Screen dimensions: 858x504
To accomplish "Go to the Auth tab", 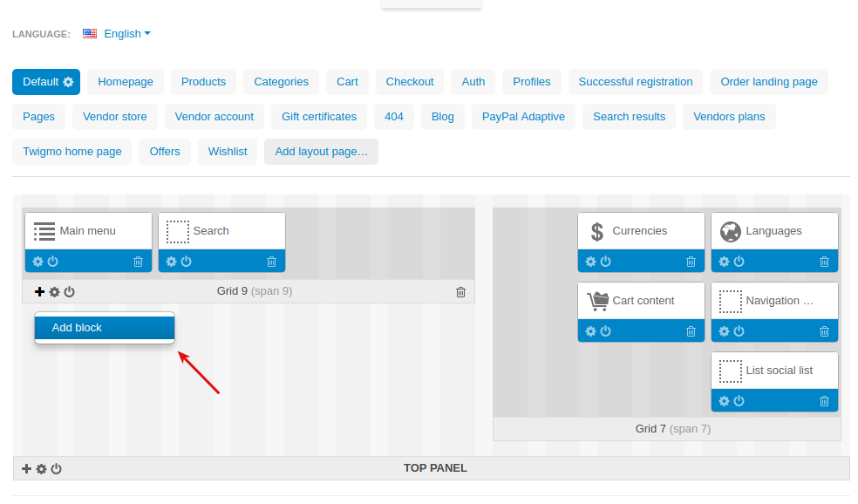I will pos(473,82).
